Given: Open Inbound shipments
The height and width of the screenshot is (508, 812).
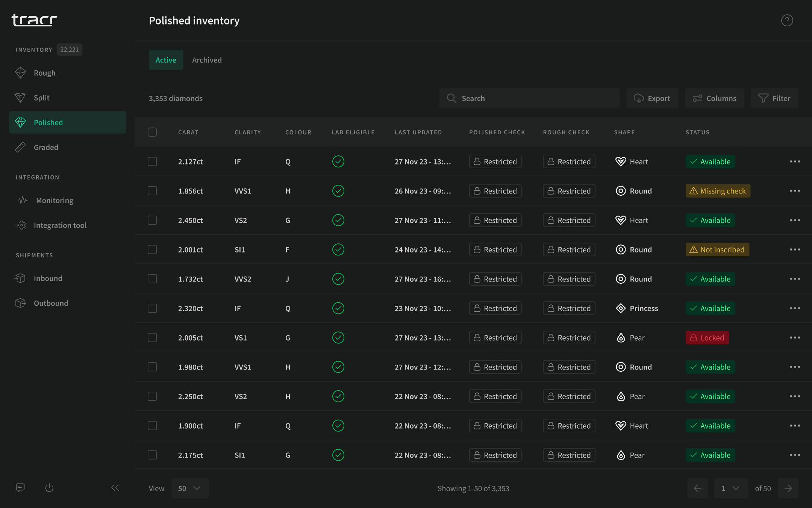Looking at the screenshot, I should click(x=68, y=278).
